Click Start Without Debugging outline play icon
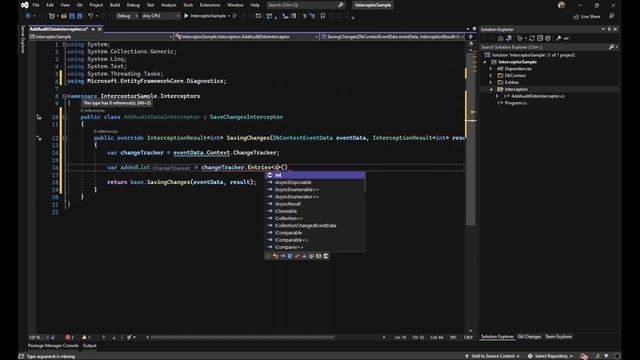The width and height of the screenshot is (640, 360). [235, 16]
